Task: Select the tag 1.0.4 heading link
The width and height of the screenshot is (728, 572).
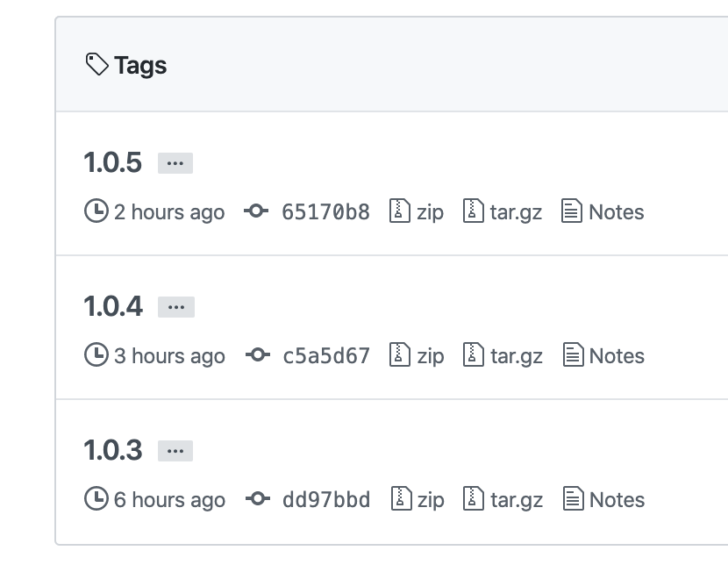Action: (x=112, y=306)
